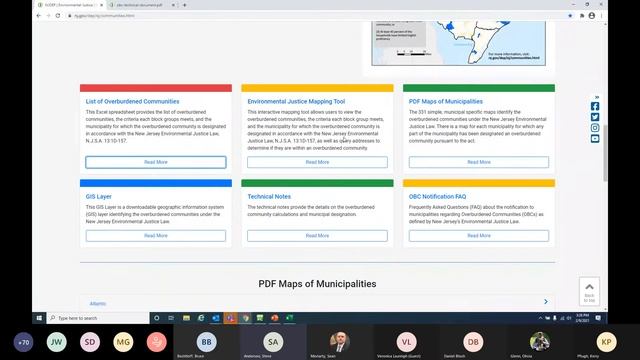This screenshot has width=640, height=360.
Task: Bookmark this page with the star icon
Action: [x=570, y=16]
